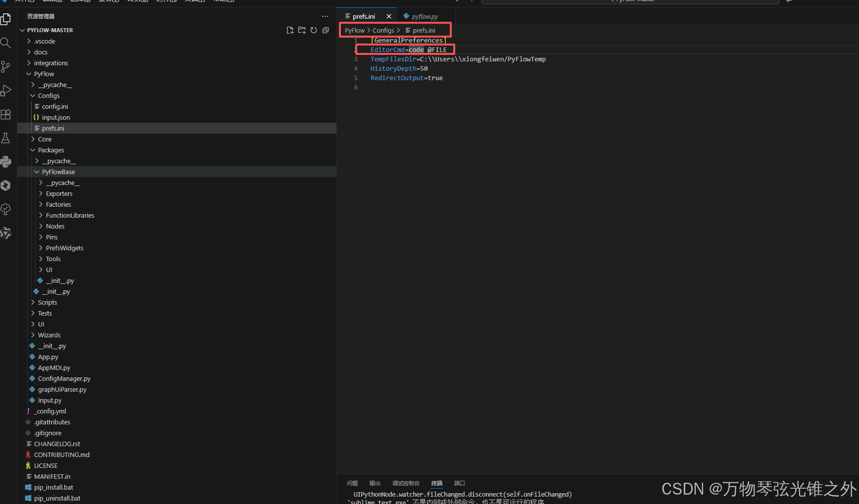This screenshot has height=504, width=859.
Task: Collapse the PyFlow folder
Action: tap(44, 74)
